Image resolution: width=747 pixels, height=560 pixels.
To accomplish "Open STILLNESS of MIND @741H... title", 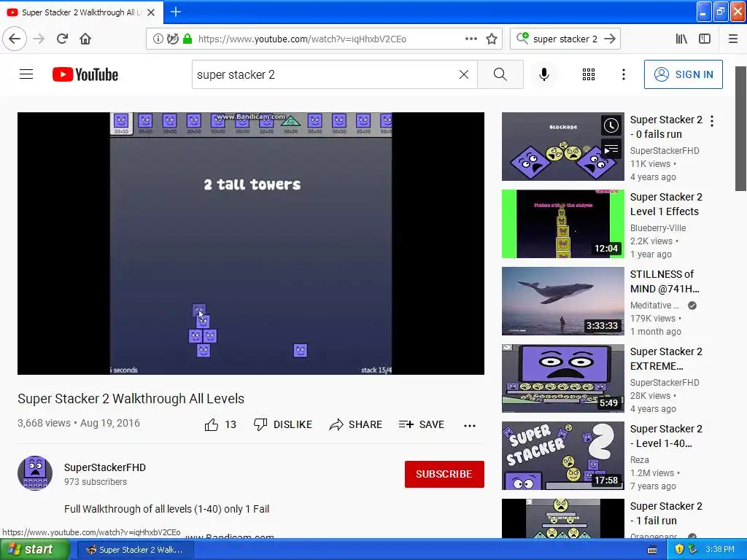I will (665, 281).
